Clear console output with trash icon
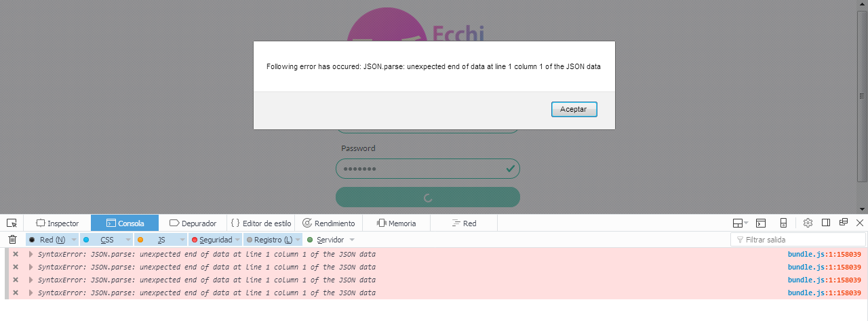868x321 pixels. point(12,239)
